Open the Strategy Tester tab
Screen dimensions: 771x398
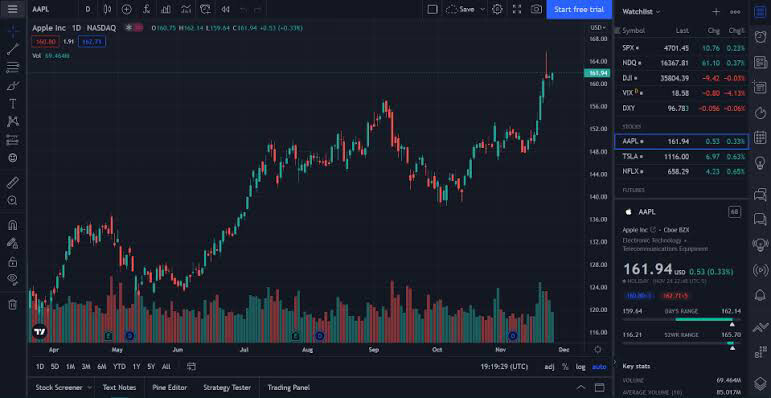pos(227,388)
